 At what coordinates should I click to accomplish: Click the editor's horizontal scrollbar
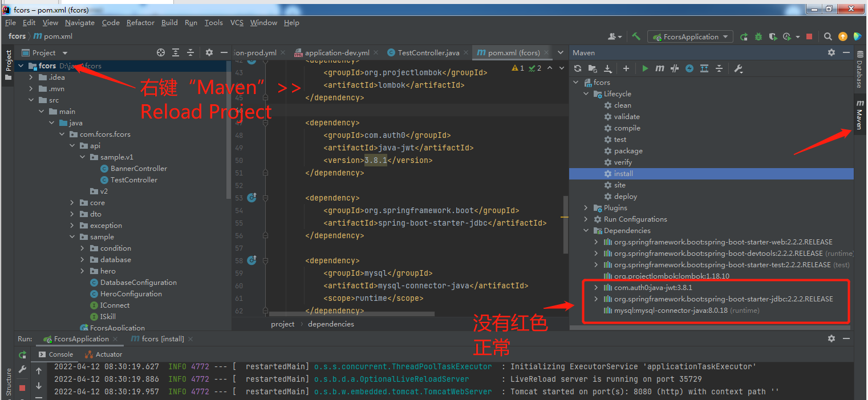click(x=351, y=313)
